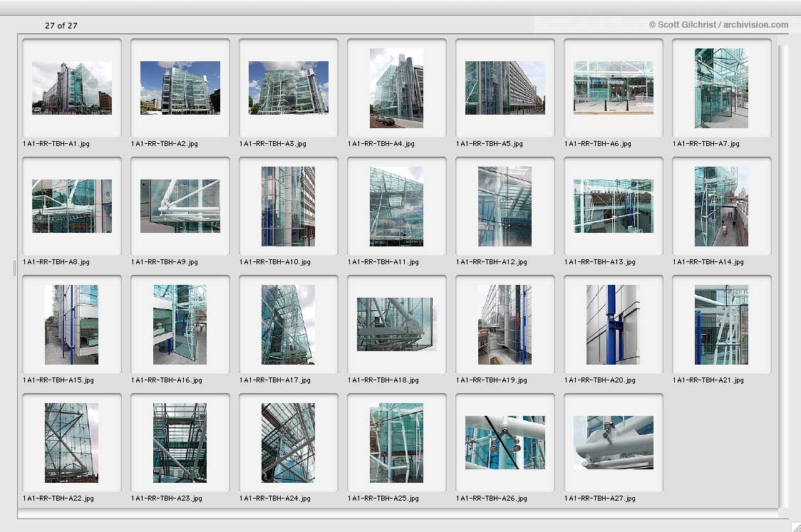Click the filename text "1A1-RR-TBH-A12.jpg"
Screen dimensions: 801x532
click(492, 262)
